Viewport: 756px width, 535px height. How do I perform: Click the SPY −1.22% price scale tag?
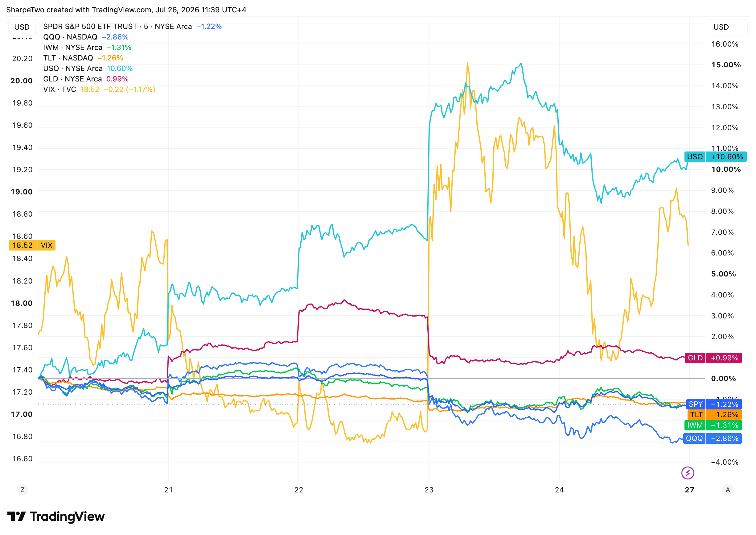coord(714,404)
